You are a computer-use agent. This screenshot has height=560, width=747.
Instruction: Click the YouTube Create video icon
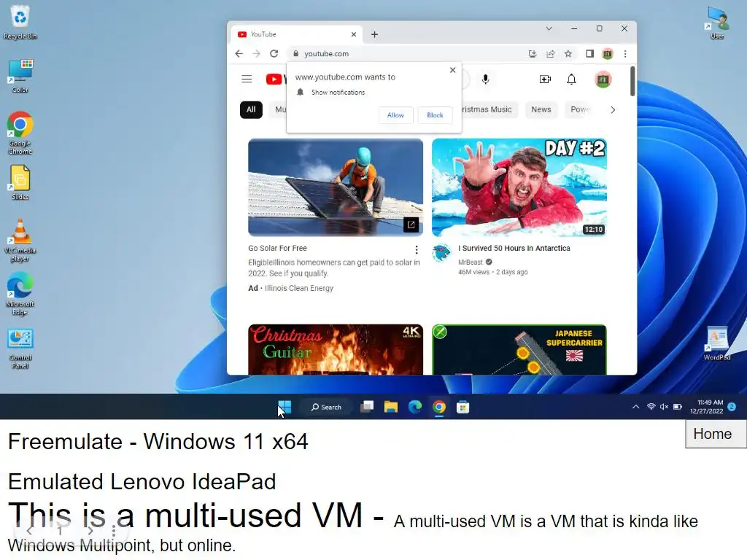click(545, 79)
